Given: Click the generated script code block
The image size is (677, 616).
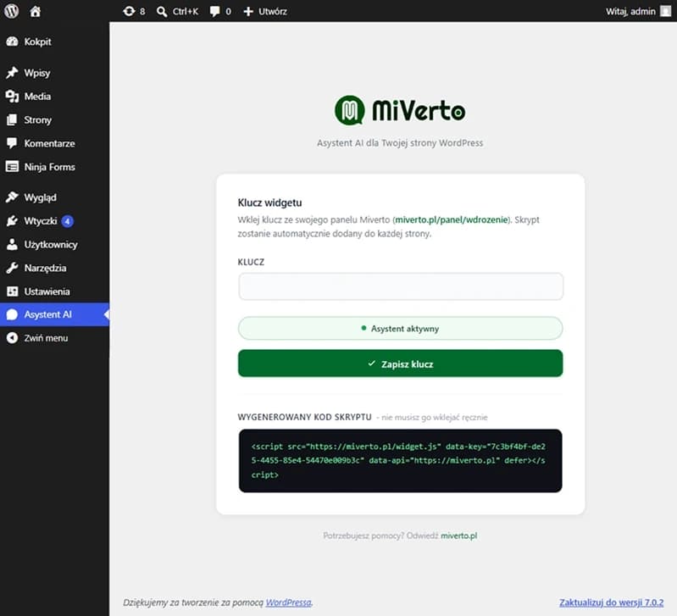Looking at the screenshot, I should tap(400, 461).
